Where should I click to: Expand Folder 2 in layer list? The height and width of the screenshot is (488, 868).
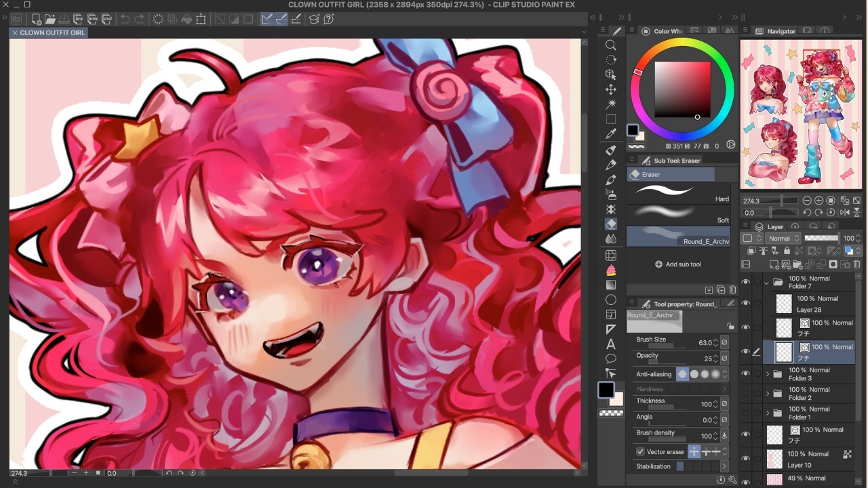click(768, 394)
